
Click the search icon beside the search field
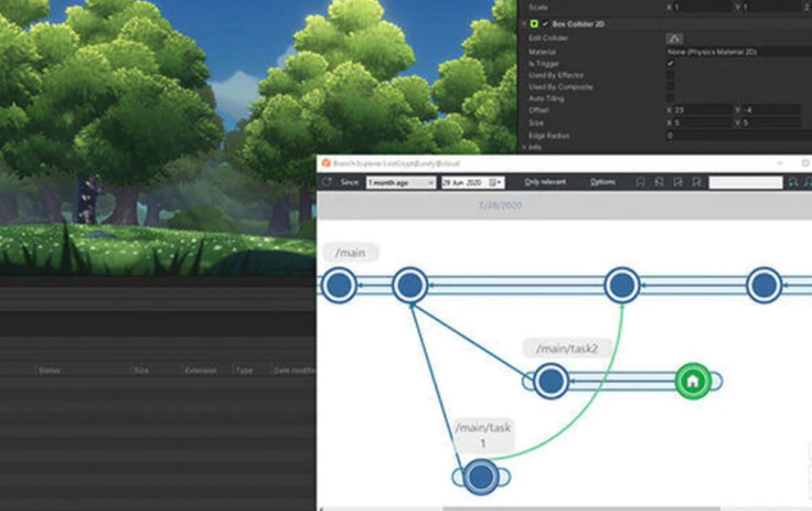tap(793, 182)
